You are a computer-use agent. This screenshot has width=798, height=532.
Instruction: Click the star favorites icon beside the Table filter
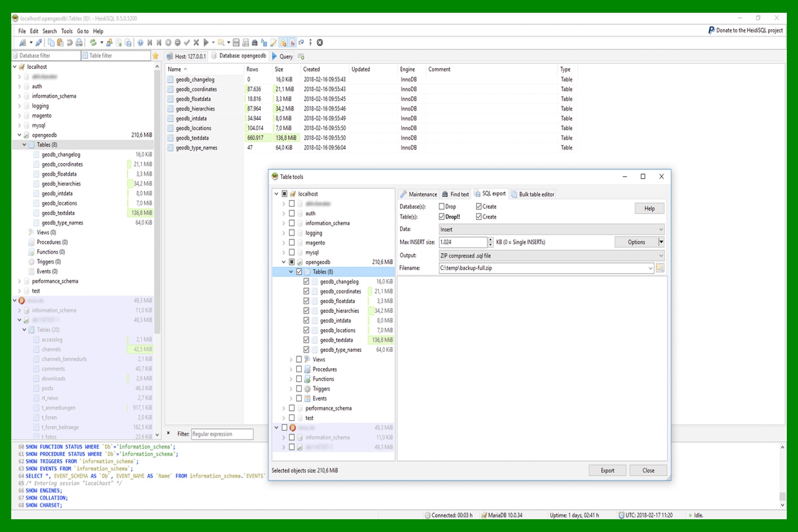click(x=155, y=56)
